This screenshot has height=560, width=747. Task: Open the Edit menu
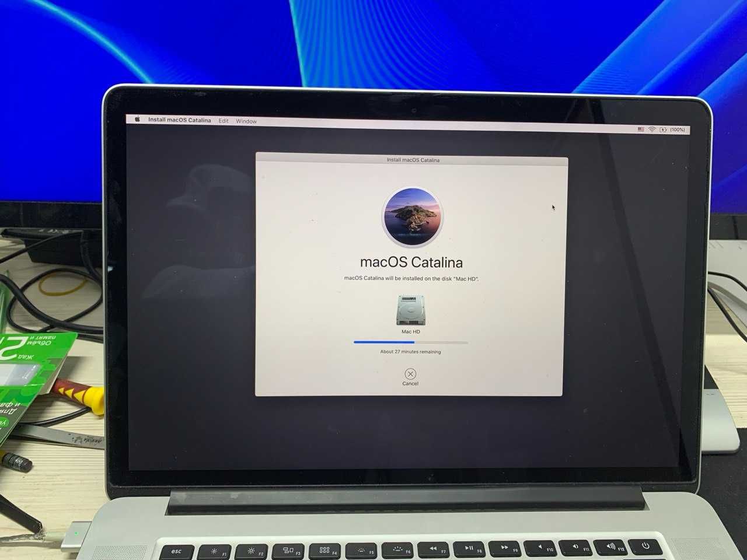pos(224,121)
